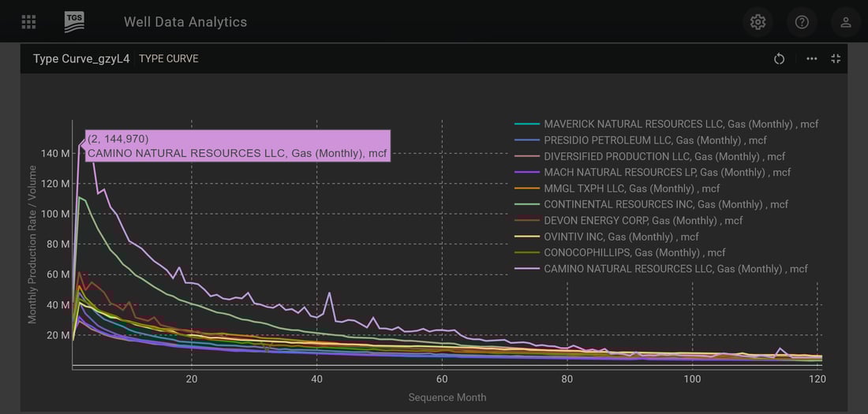Click the TGS logo icon

tap(74, 22)
